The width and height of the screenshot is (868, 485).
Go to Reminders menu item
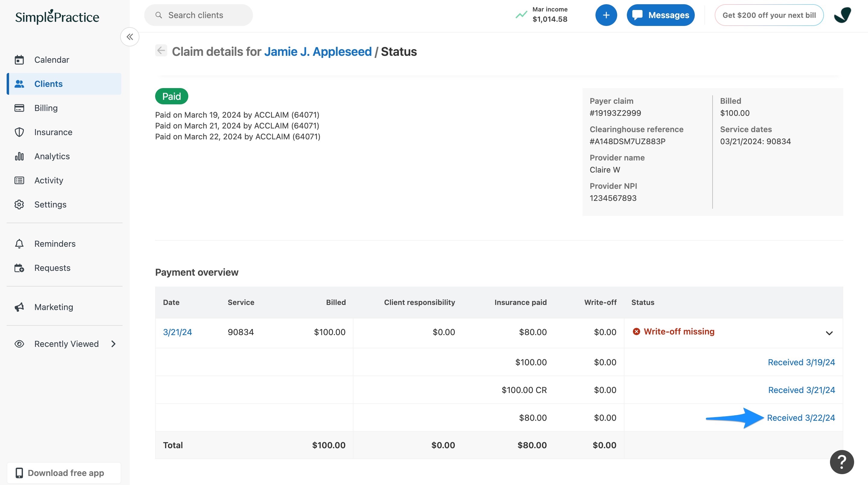(x=64, y=243)
